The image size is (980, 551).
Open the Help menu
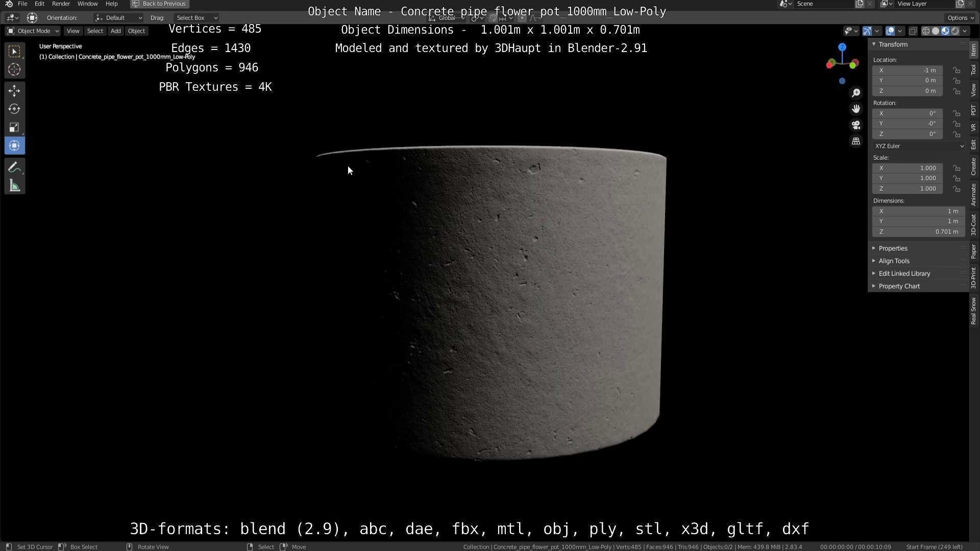(x=111, y=4)
